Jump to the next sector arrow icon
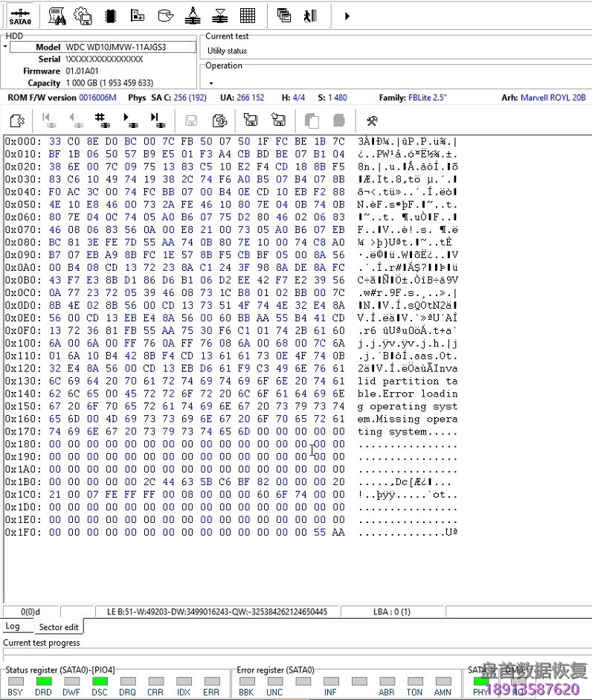The height and width of the screenshot is (700, 592). 130,121
